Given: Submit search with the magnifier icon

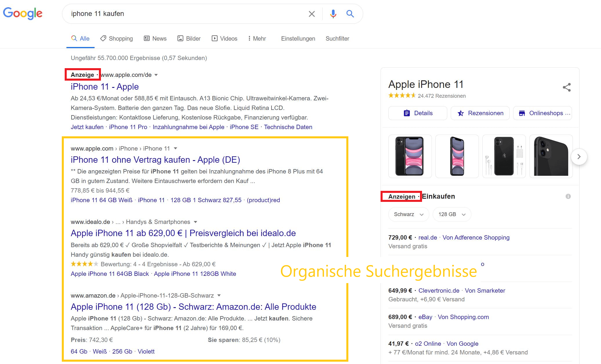Looking at the screenshot, I should pyautogui.click(x=350, y=14).
